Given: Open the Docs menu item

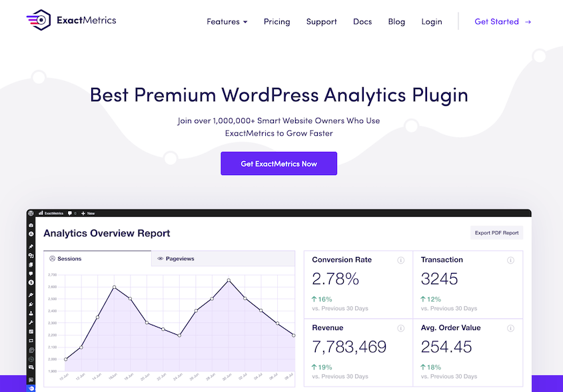Looking at the screenshot, I should (362, 22).
